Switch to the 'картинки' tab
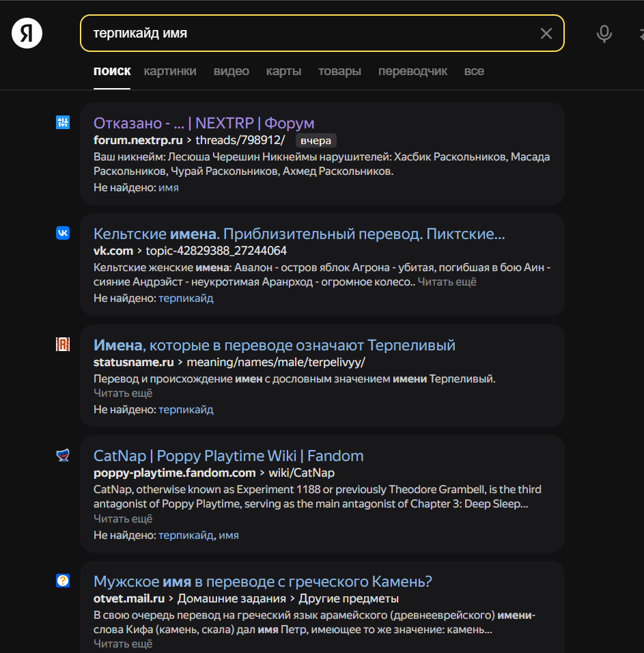 (170, 71)
